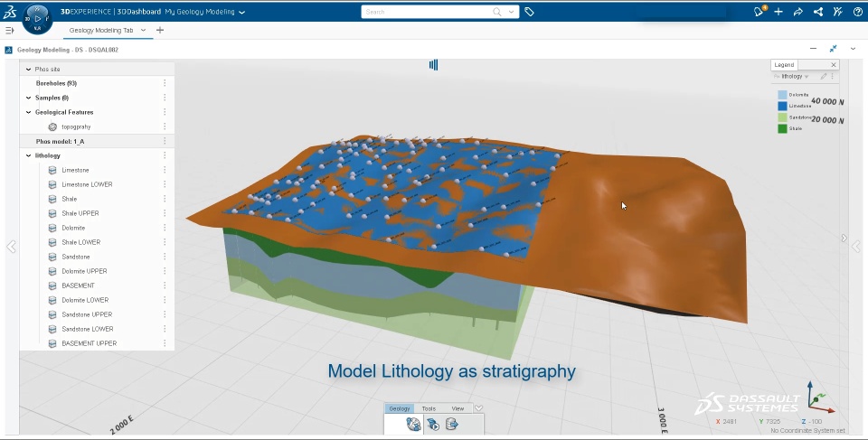Click the Limestone blue legend swatch

coord(782,106)
